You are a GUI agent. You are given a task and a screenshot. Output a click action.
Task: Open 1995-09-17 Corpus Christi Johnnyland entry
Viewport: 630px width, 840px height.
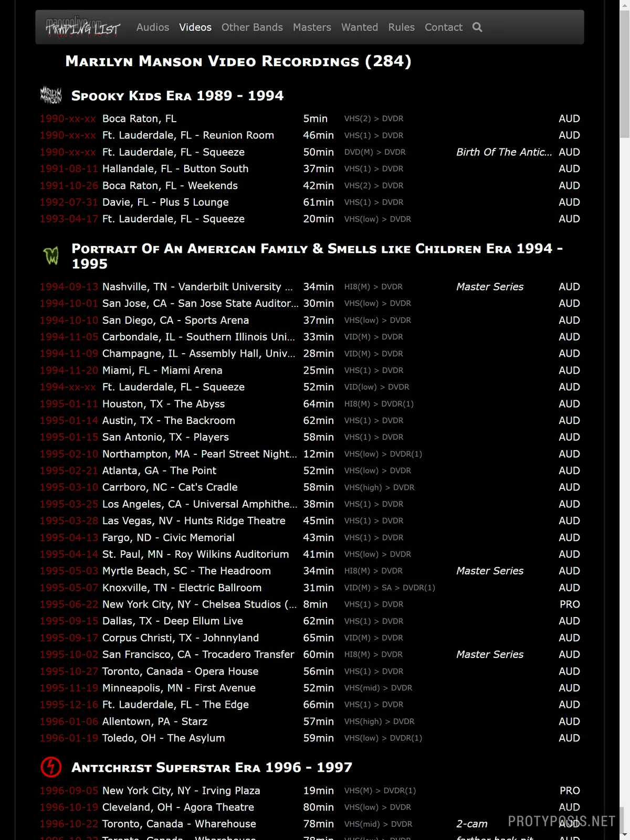pyautogui.click(x=310, y=638)
